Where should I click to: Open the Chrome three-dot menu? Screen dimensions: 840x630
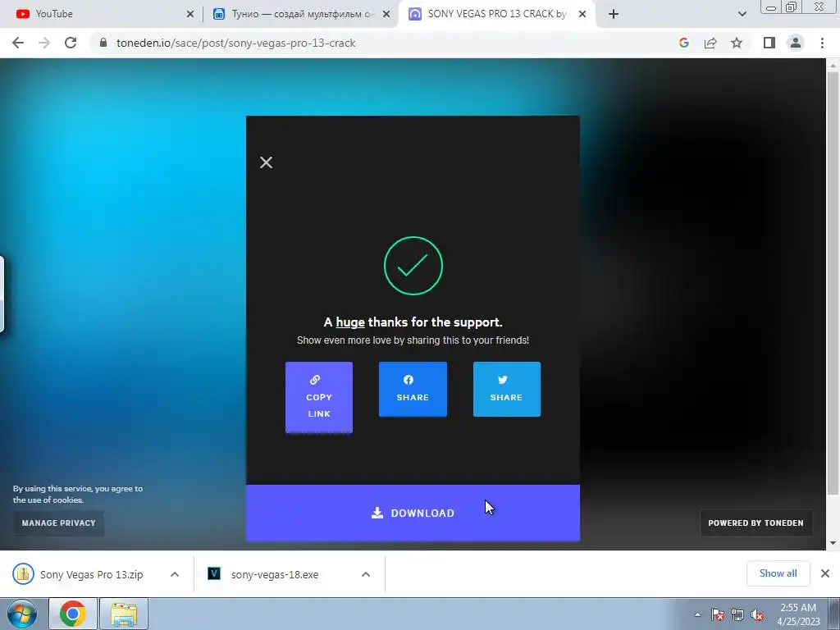click(822, 43)
